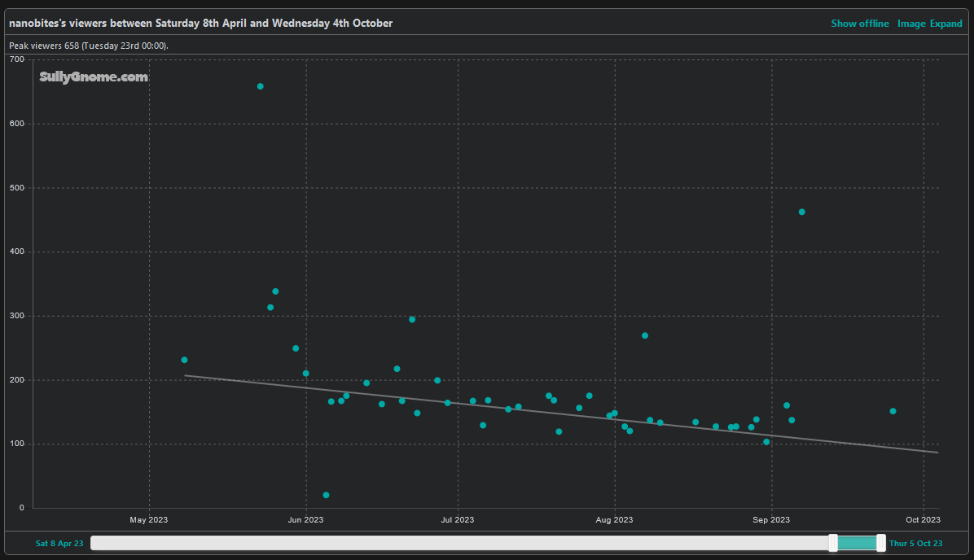Image resolution: width=974 pixels, height=560 pixels.
Task: Click the chart title about nanobites's viewers
Action: (200, 23)
